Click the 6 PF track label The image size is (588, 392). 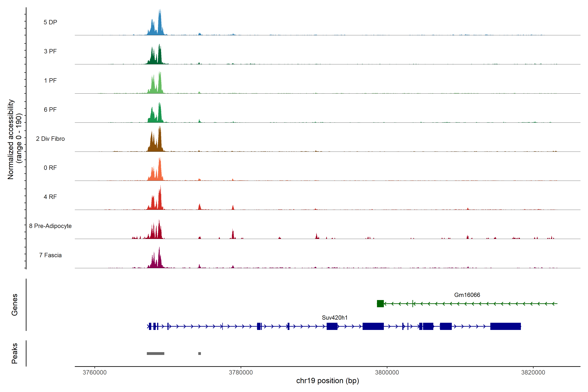(x=50, y=109)
